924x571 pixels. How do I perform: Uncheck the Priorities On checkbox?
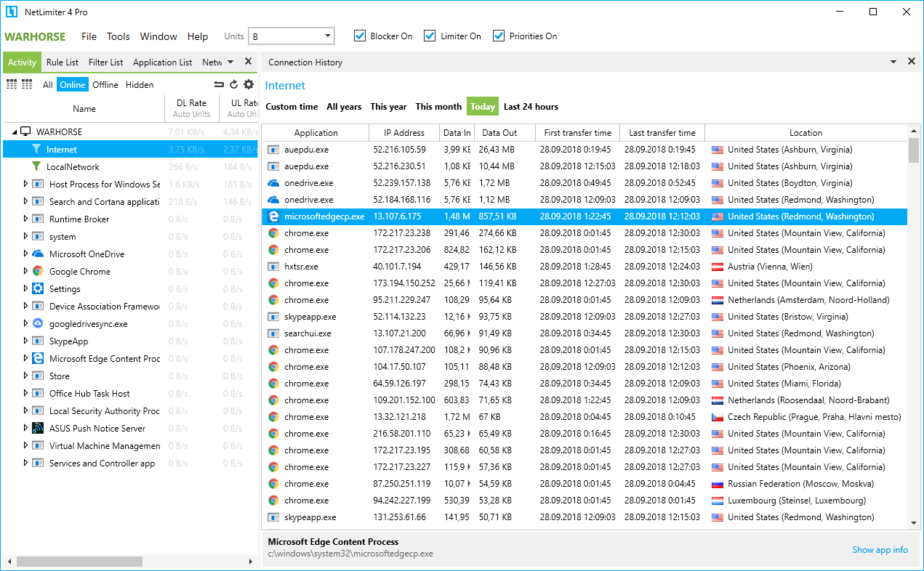(x=499, y=36)
